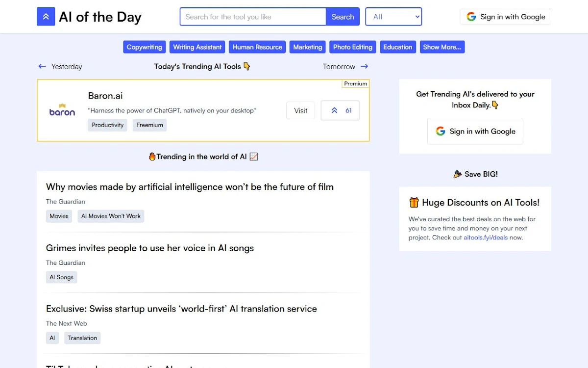The width and height of the screenshot is (588, 368).
Task: Open the Grimes AI songs article
Action: coord(150,248)
